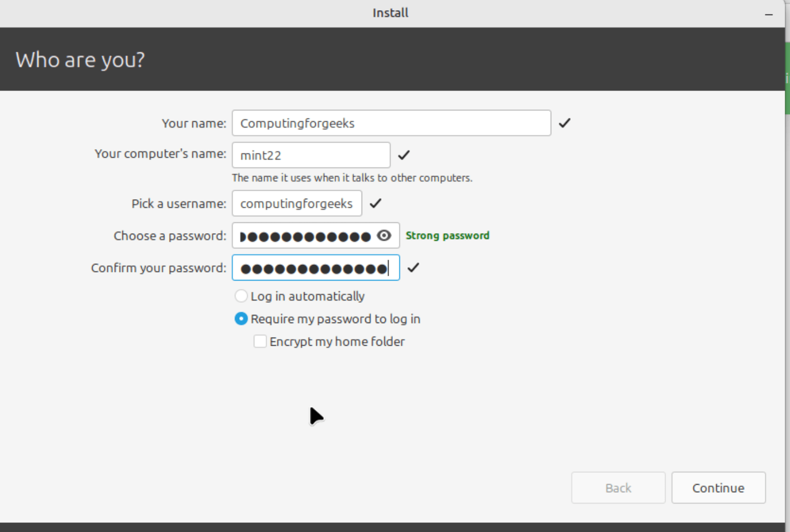790x532 pixels.
Task: Select the computingforgeeks username field
Action: [x=296, y=203]
